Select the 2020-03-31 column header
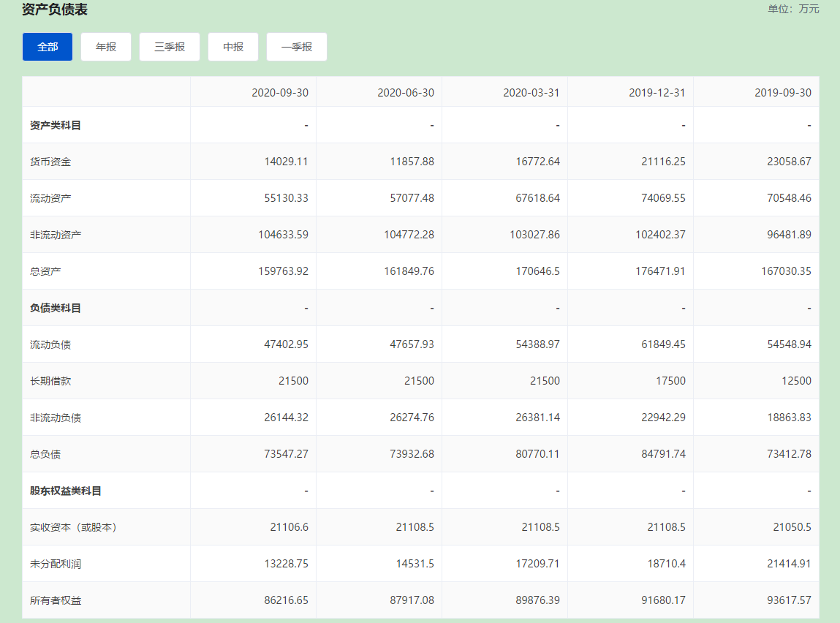Screen dimensions: 840x623 point(531,93)
